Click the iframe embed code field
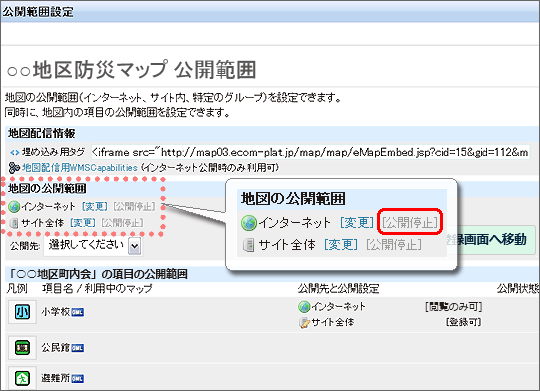The height and width of the screenshot is (391, 540). (x=310, y=152)
